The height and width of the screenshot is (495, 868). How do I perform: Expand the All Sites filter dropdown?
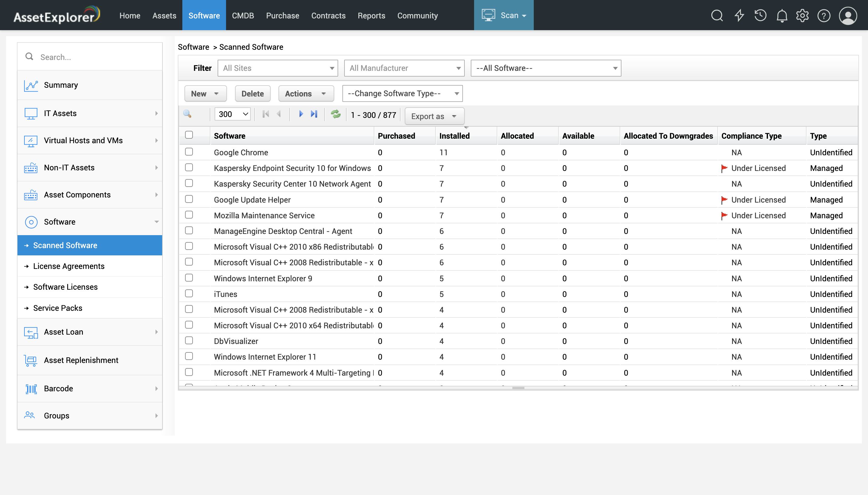point(332,68)
